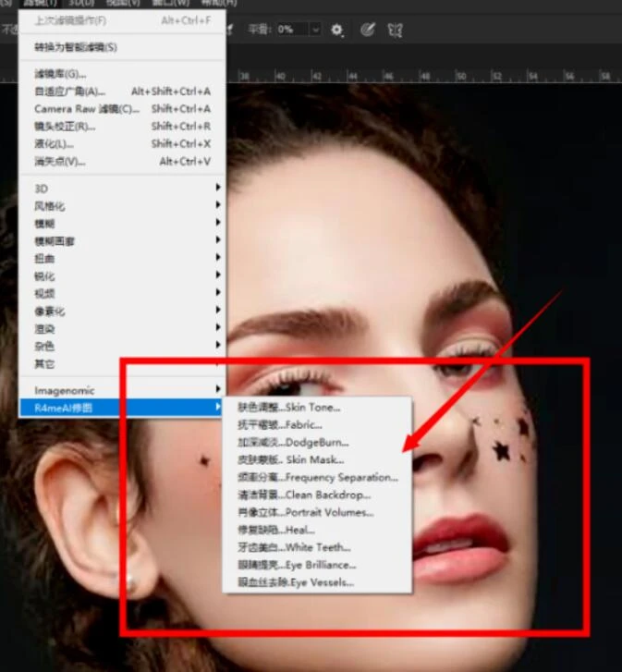Image resolution: width=622 pixels, height=672 pixels.
Task: Expand the 模糊画廊 submenu arrow
Action: point(218,240)
